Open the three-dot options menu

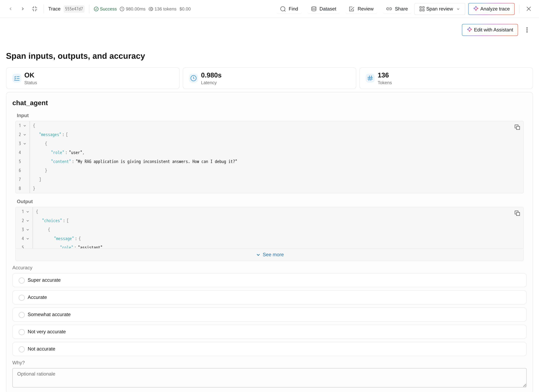point(527,30)
